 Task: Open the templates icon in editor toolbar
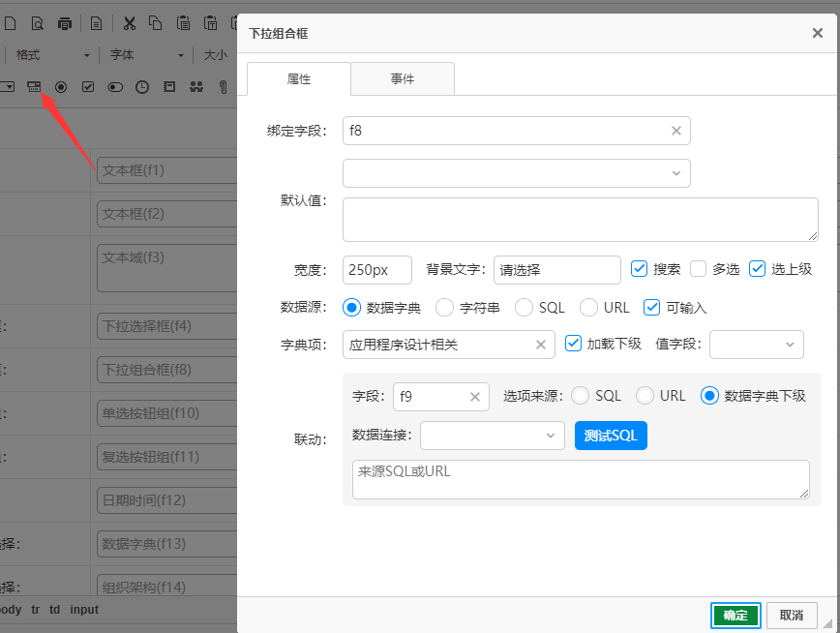tap(96, 23)
